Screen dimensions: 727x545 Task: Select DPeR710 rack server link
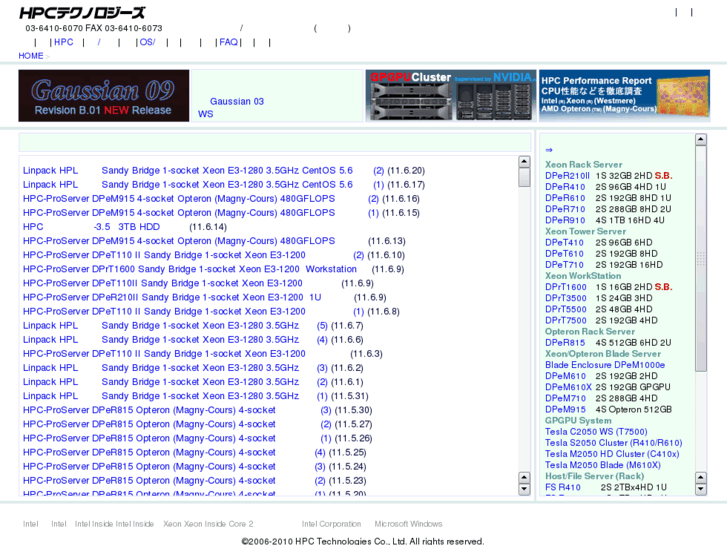point(565,209)
